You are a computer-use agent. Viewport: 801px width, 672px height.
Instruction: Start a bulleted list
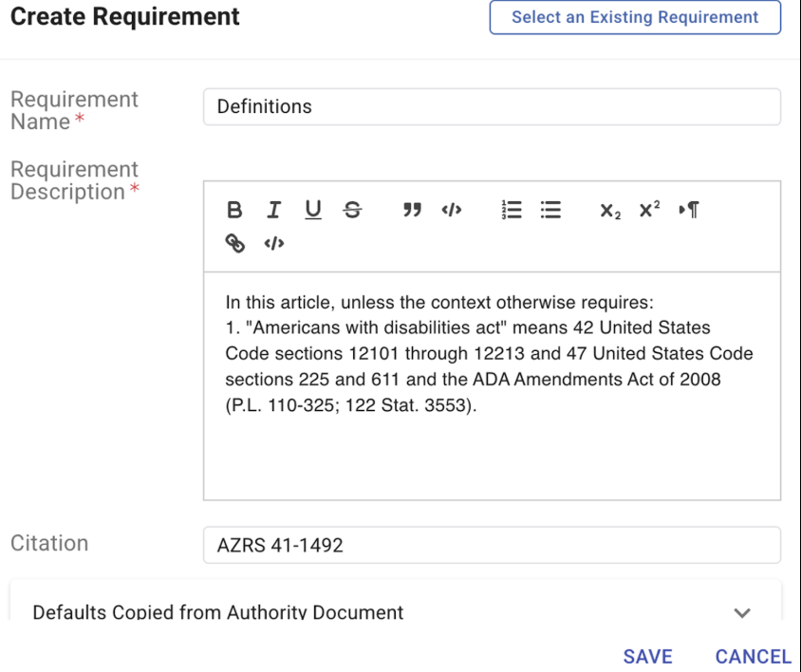[x=550, y=211]
